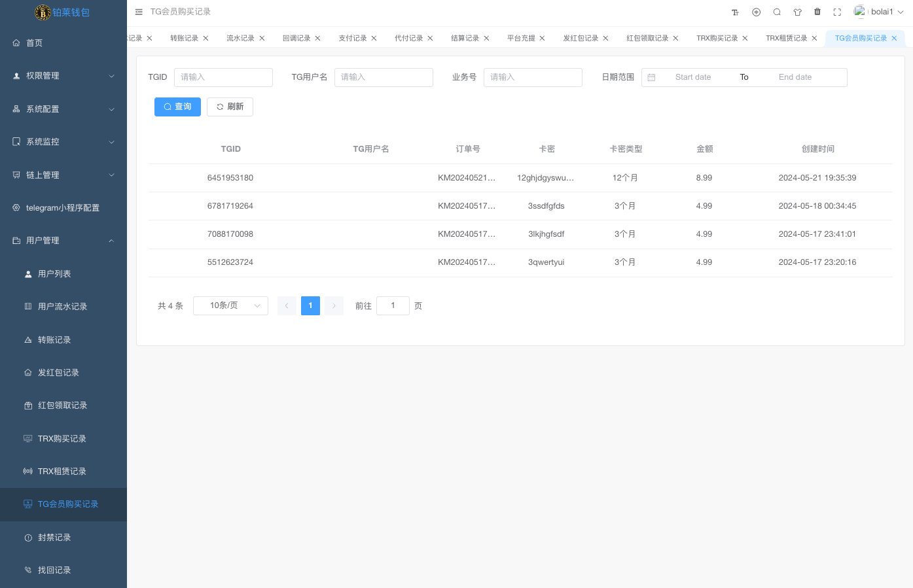Screen dimensions: 913x588
Task: Close the TG会员购买记录 tab
Action: point(894,39)
